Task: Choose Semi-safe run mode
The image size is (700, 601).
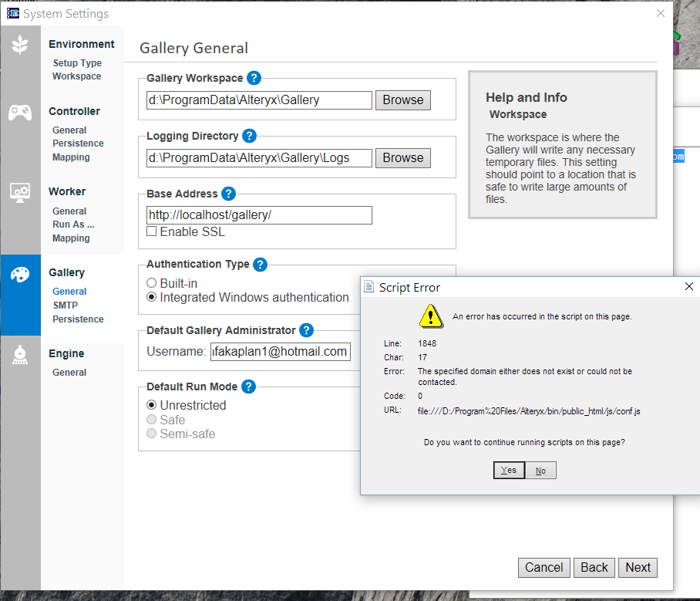Action: click(152, 434)
